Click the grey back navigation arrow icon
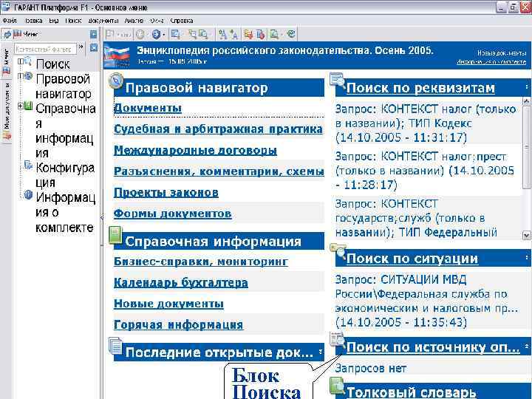Screen dimensions: 532x399 [x=140, y=34]
